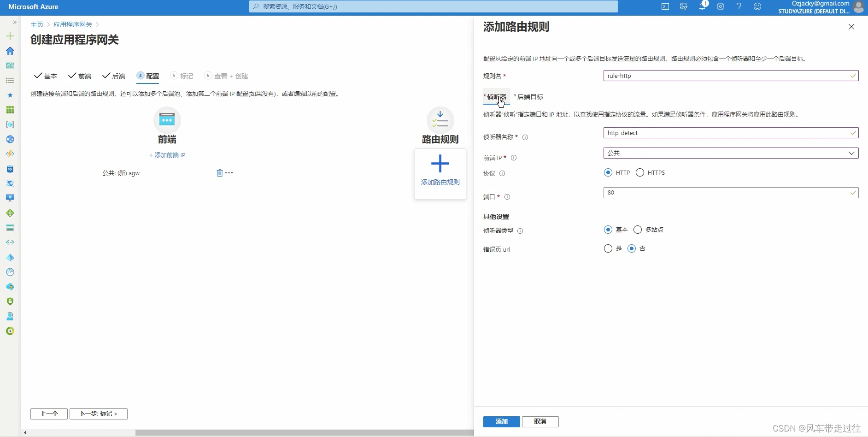This screenshot has width=868, height=437.
Task: Open All resources green grid icon
Action: pos(10,110)
